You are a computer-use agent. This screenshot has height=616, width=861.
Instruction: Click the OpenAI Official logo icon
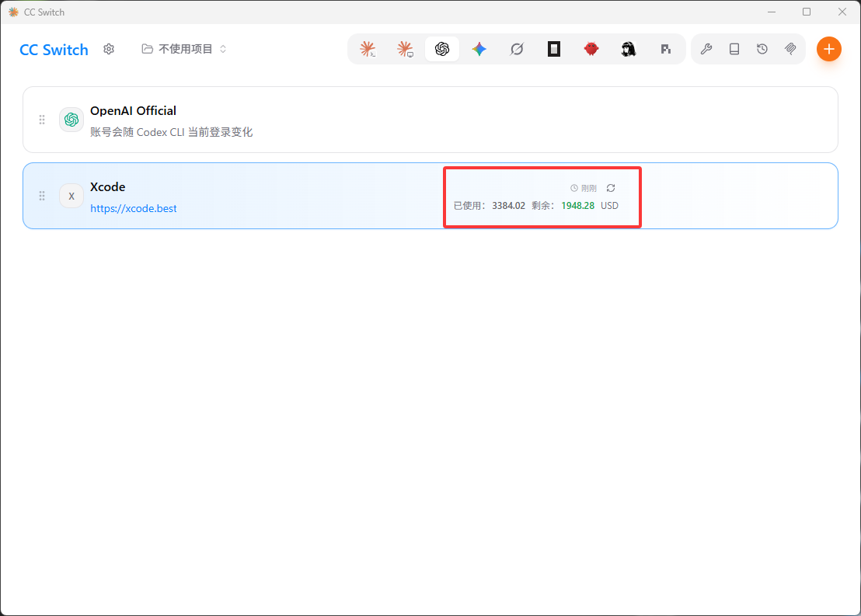[x=71, y=120]
